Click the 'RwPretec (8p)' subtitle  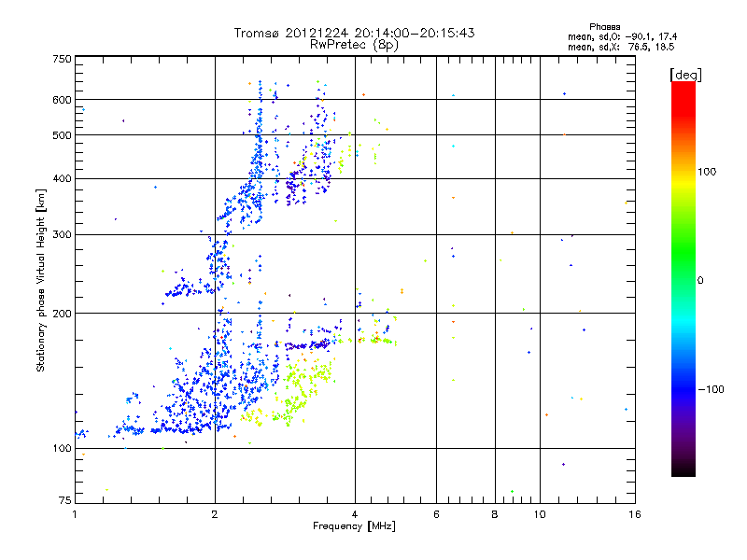[x=354, y=45]
